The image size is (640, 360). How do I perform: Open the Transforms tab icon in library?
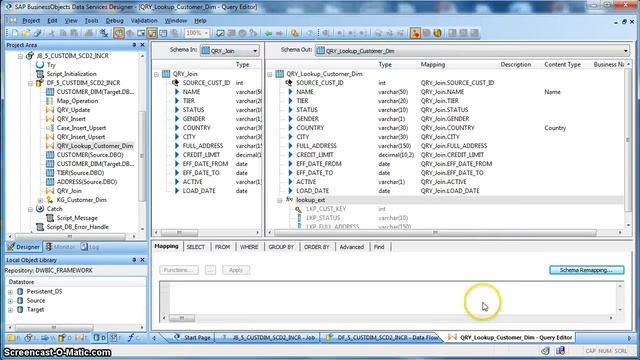click(x=81, y=338)
